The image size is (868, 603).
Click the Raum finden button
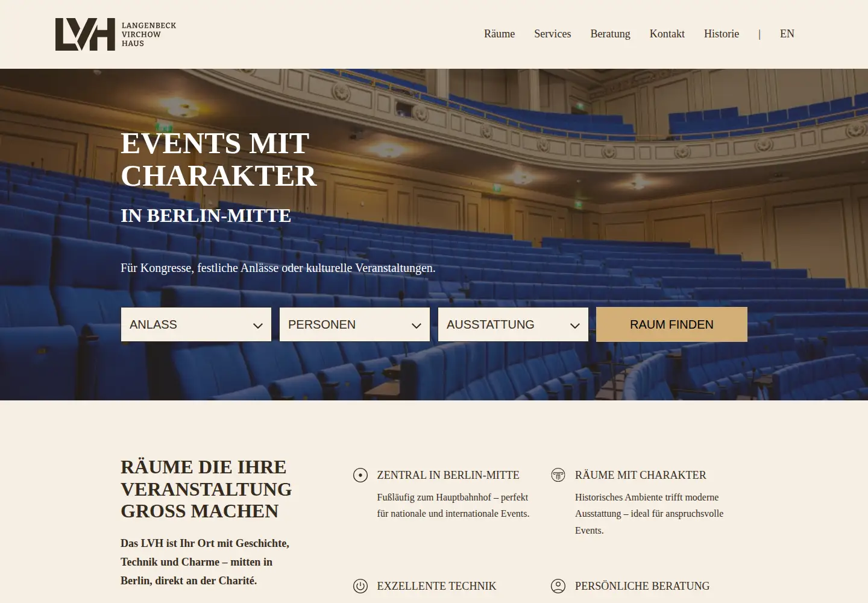(671, 324)
